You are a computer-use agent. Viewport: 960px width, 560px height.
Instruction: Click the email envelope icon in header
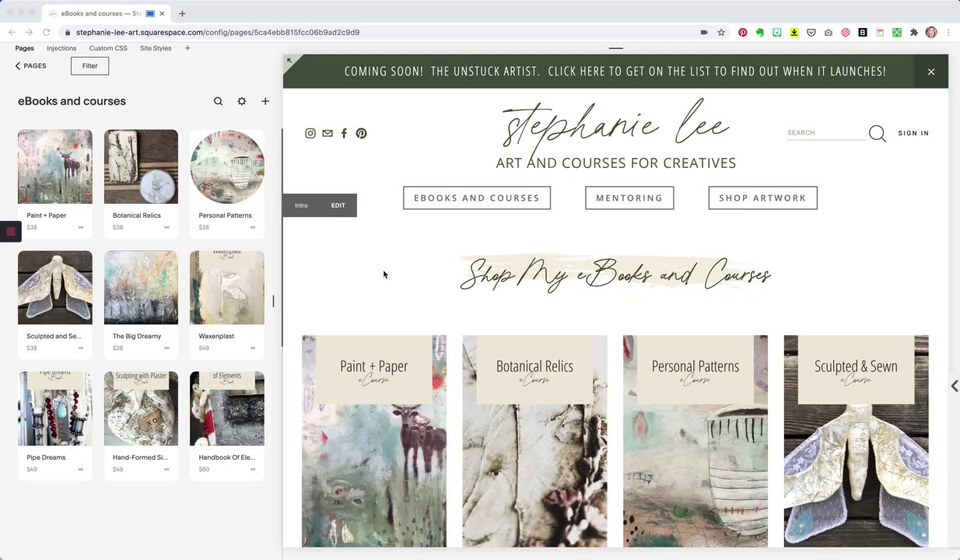coord(328,133)
